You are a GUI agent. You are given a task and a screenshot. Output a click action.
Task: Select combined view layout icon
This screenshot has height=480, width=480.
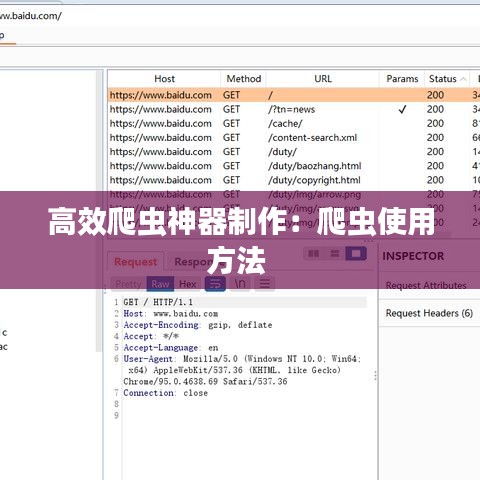[x=356, y=254]
